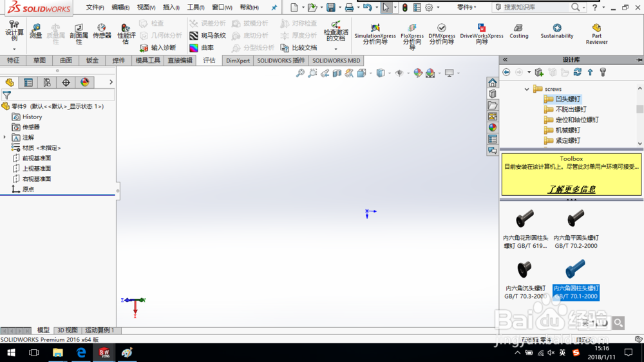Click the New document icon
This screenshot has width=644, height=362.
pyautogui.click(x=294, y=7)
